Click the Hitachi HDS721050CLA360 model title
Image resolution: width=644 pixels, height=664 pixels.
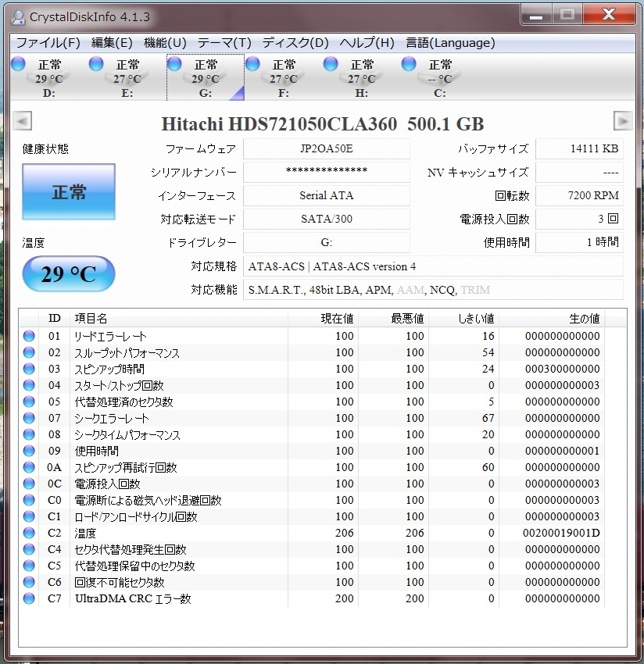pos(279,124)
